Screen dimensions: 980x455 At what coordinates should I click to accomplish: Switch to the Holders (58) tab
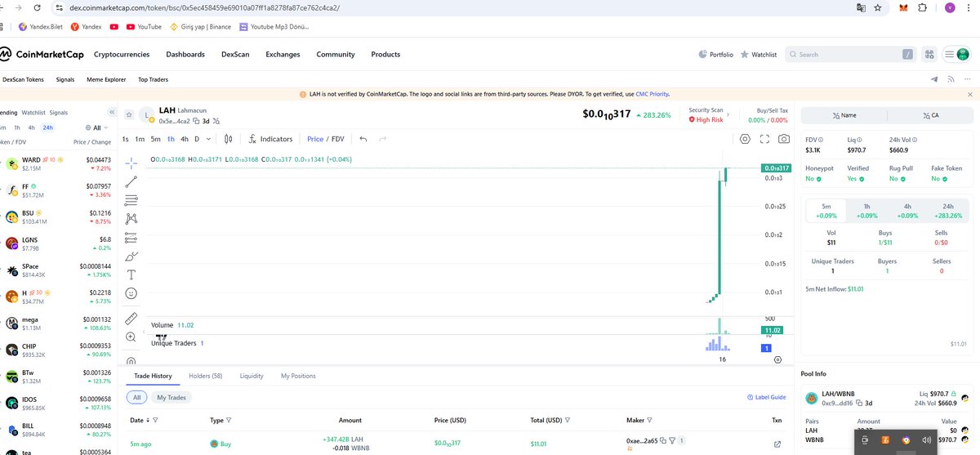pos(206,376)
